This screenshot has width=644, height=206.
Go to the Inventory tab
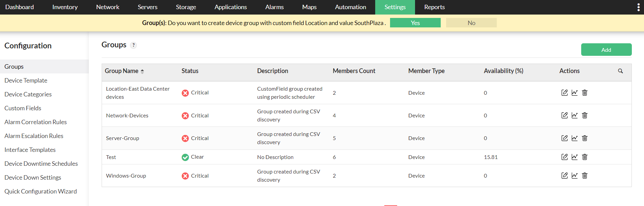65,7
